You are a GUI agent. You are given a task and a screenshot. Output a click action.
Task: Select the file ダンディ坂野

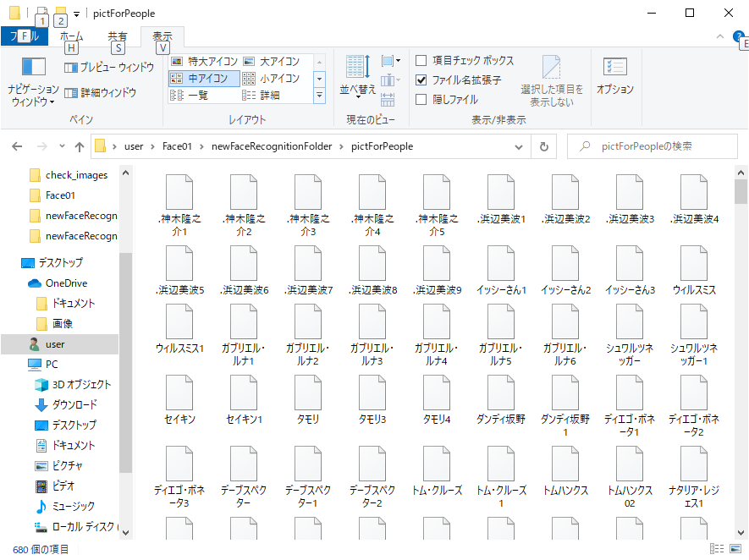click(x=501, y=400)
